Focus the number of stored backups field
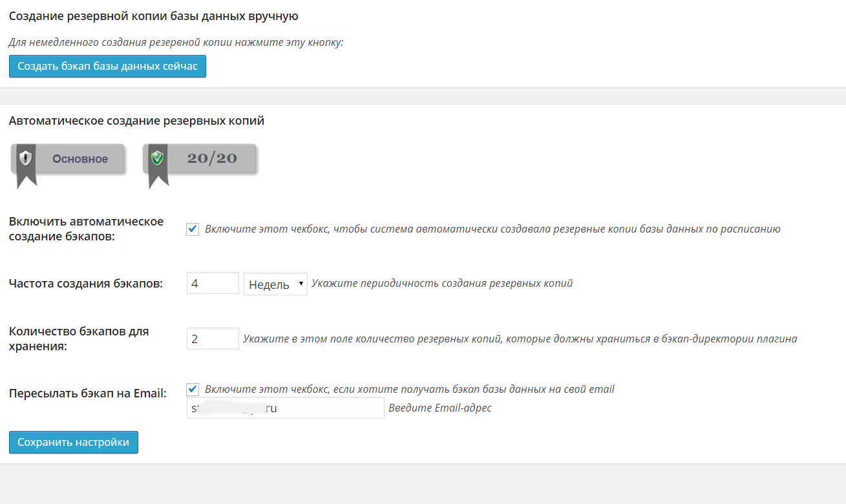The image size is (846, 504). 213,339
